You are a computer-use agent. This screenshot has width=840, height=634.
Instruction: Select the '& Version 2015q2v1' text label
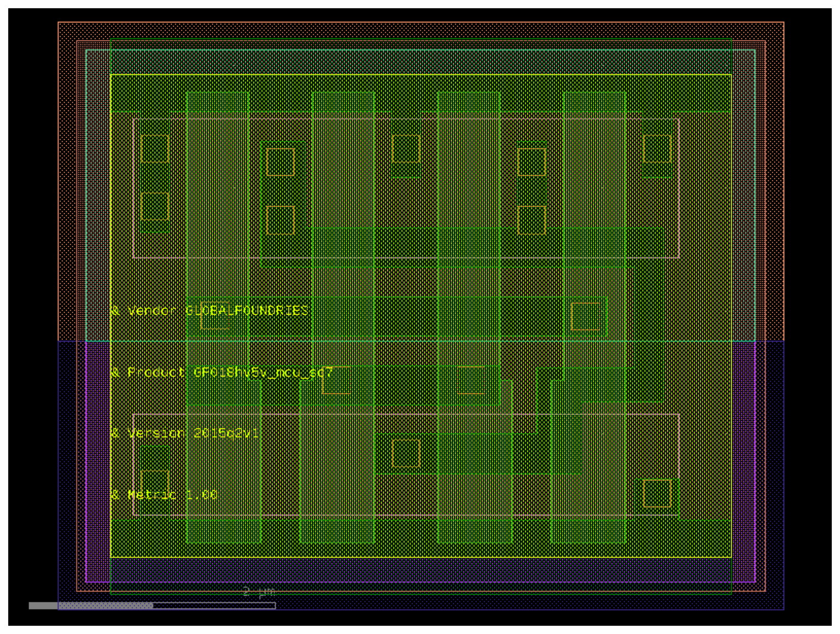coord(184,434)
